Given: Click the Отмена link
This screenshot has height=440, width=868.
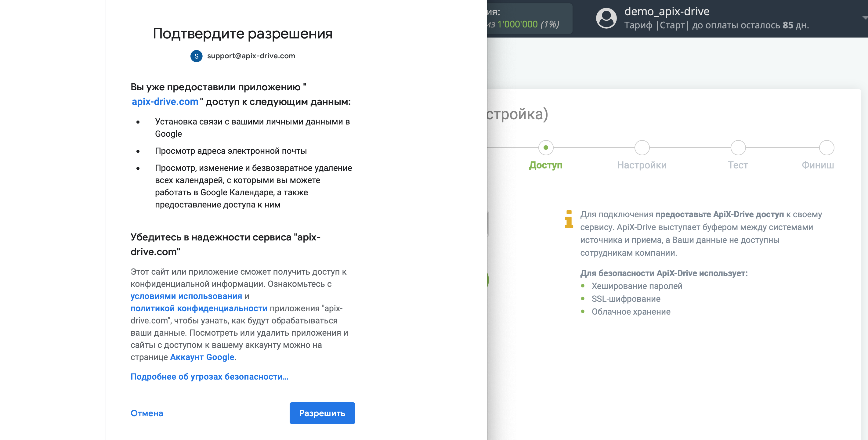Looking at the screenshot, I should click(146, 413).
